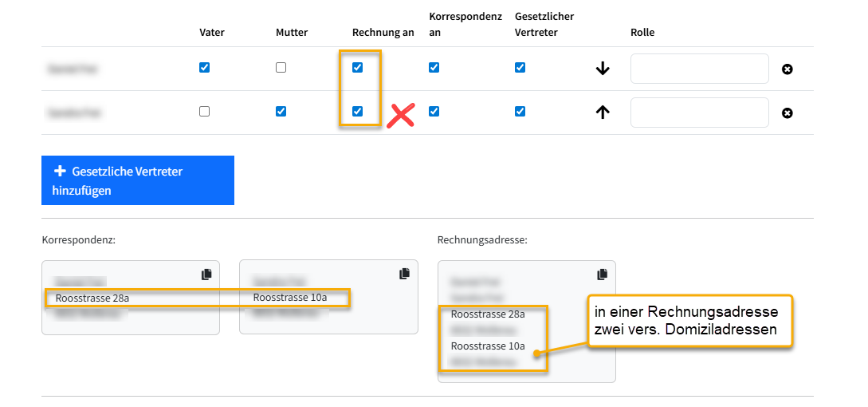Uncheck Gesetzlicher Vertreter in the second row
This screenshot has width=868, height=407.
click(x=520, y=112)
